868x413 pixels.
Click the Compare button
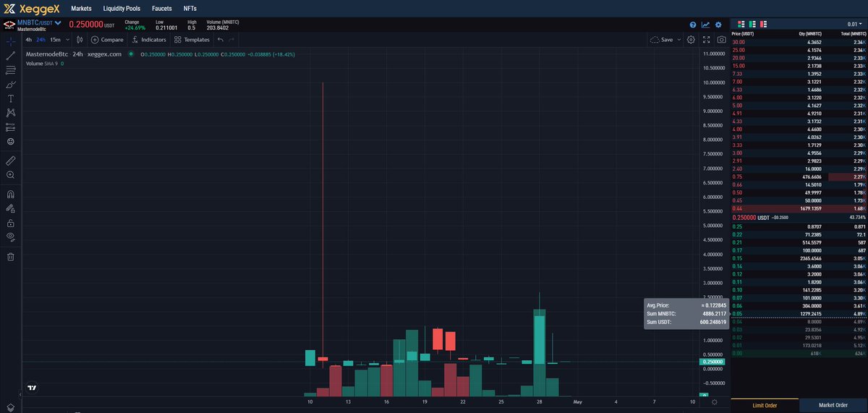pos(106,40)
